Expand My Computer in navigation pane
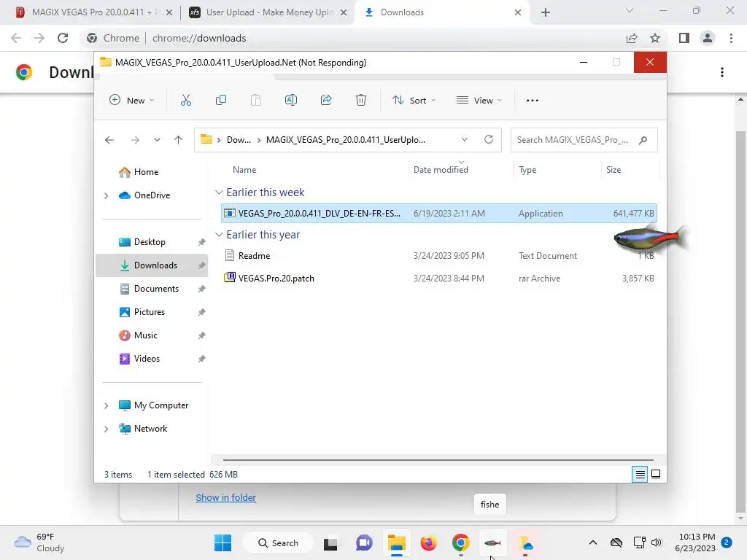 click(x=107, y=405)
